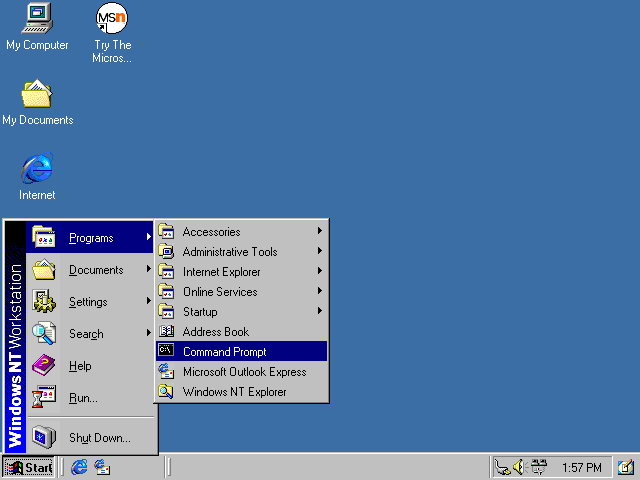Select Startup label in Programs menu
640x480 pixels.
pyautogui.click(x=200, y=312)
